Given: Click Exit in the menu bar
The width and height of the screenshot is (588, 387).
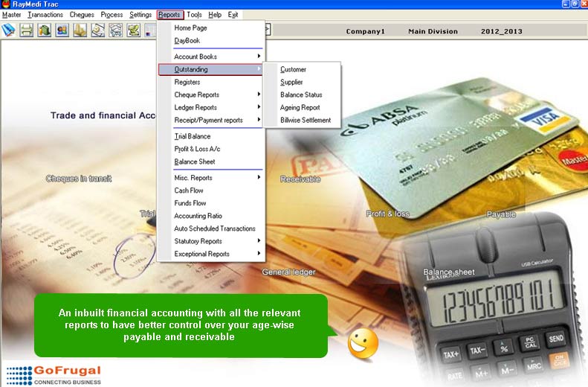Looking at the screenshot, I should 233,15.
